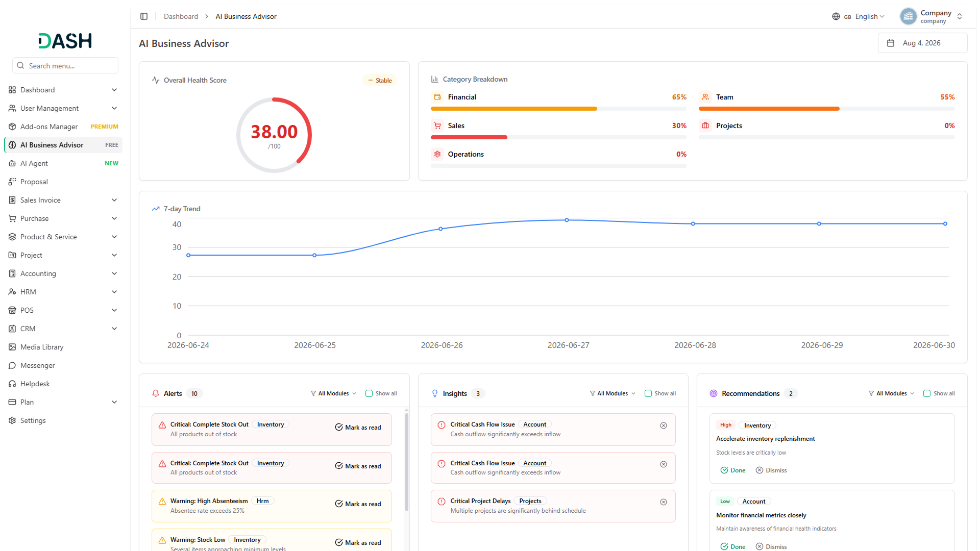Click the Financial category wallet icon
This screenshot has height=551, width=980.
[437, 97]
